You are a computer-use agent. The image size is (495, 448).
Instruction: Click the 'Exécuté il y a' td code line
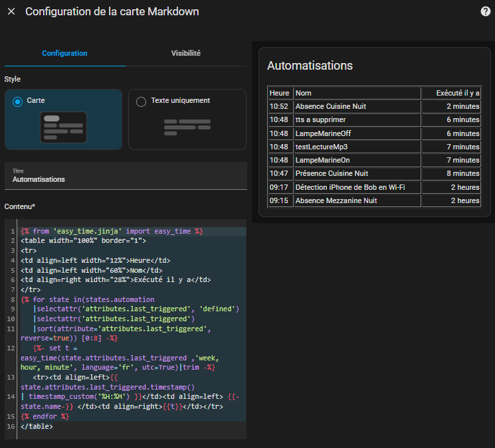tap(116, 279)
